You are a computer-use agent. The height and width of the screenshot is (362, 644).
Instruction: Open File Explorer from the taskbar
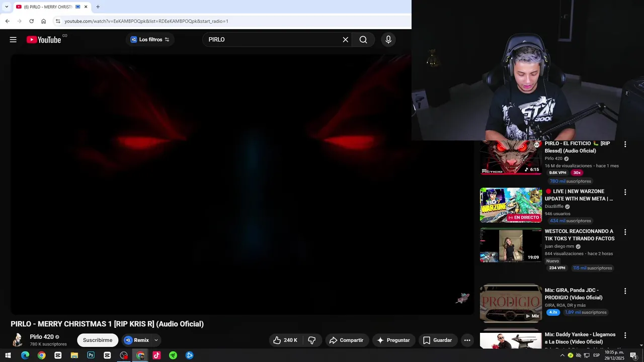click(x=74, y=355)
